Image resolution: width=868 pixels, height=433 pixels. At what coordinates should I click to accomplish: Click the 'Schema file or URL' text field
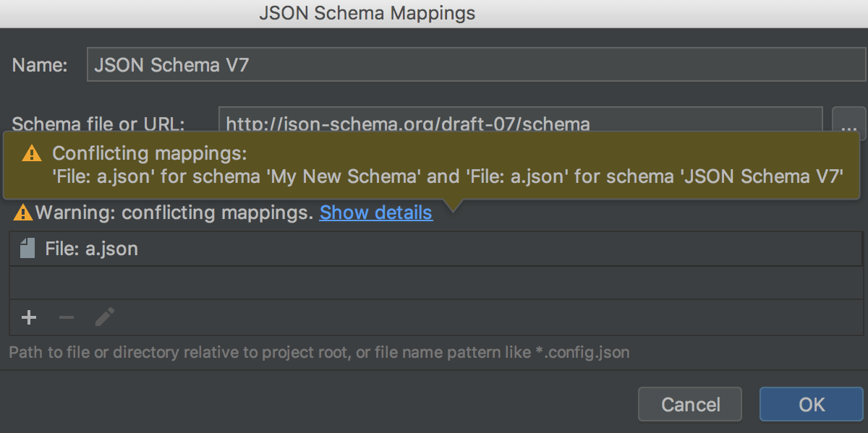point(506,124)
